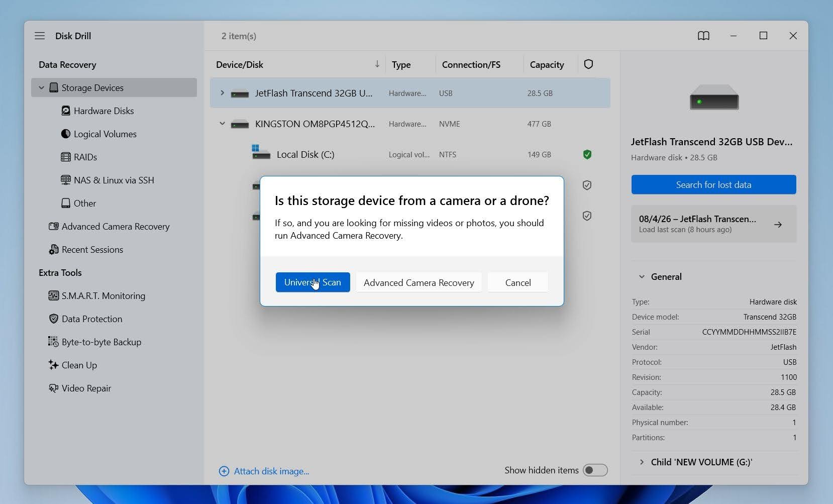
Task: Open last scan session arrow for JetFlash
Action: [778, 225]
